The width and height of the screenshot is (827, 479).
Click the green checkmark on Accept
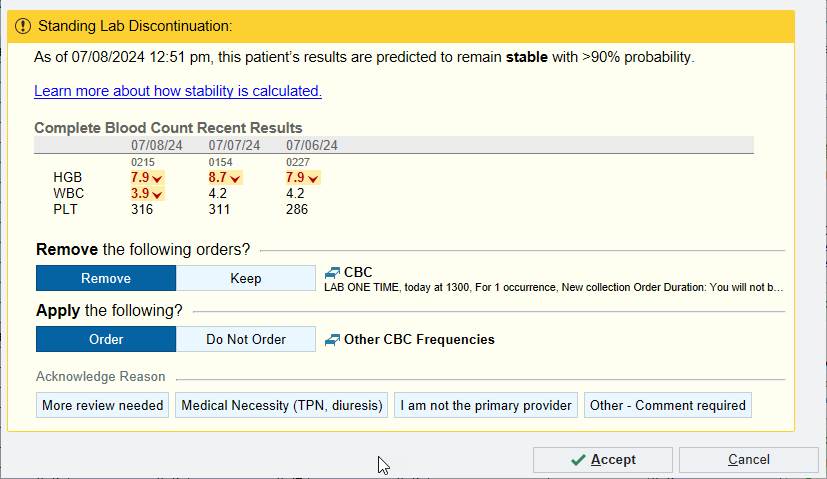(578, 460)
